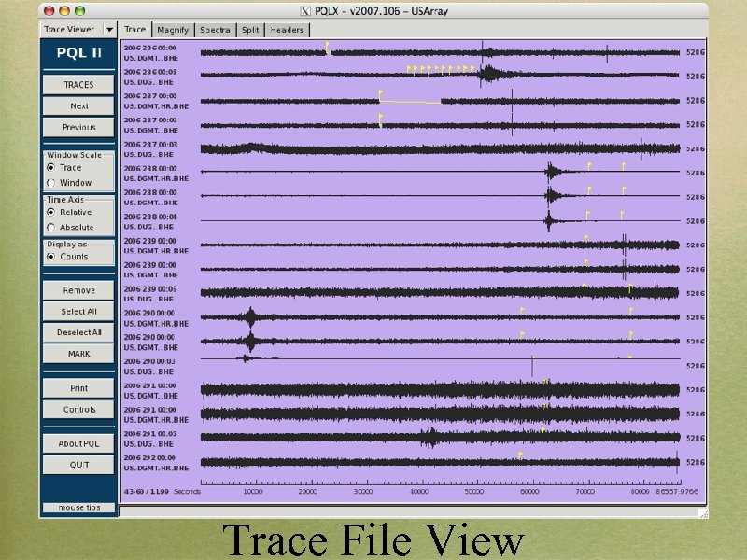Screen dimensions: 747x560
Task: View the Headers tab
Action: tap(286, 29)
